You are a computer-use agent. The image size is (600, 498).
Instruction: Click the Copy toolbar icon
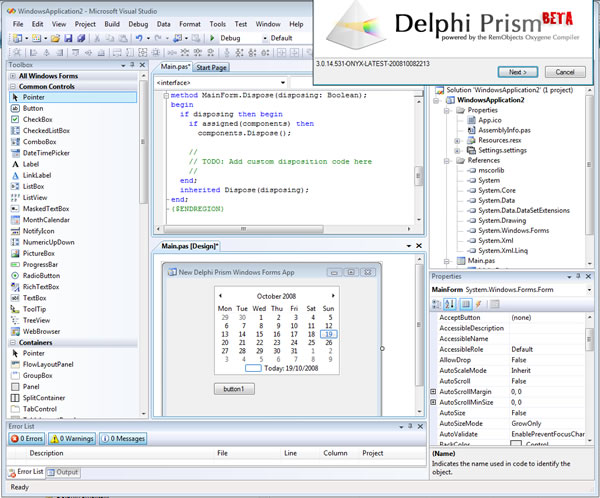[x=110, y=38]
